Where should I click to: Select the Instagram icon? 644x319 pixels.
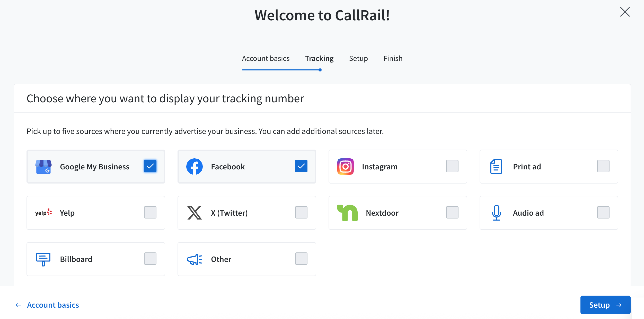click(346, 167)
